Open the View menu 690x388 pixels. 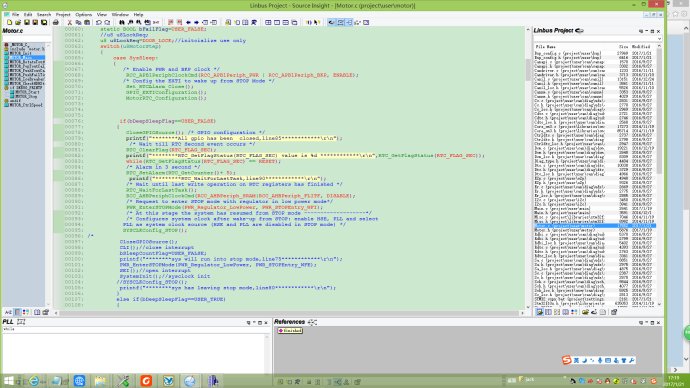pyautogui.click(x=102, y=15)
